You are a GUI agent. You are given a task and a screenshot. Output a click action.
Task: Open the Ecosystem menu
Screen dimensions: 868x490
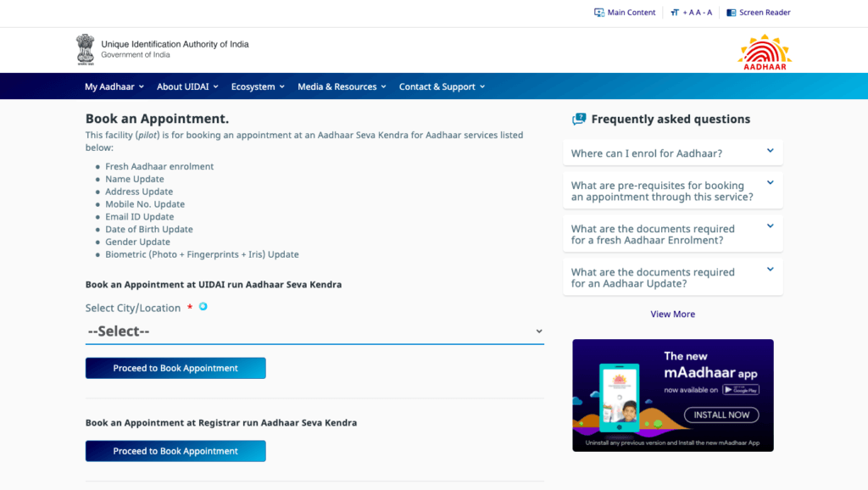click(258, 86)
